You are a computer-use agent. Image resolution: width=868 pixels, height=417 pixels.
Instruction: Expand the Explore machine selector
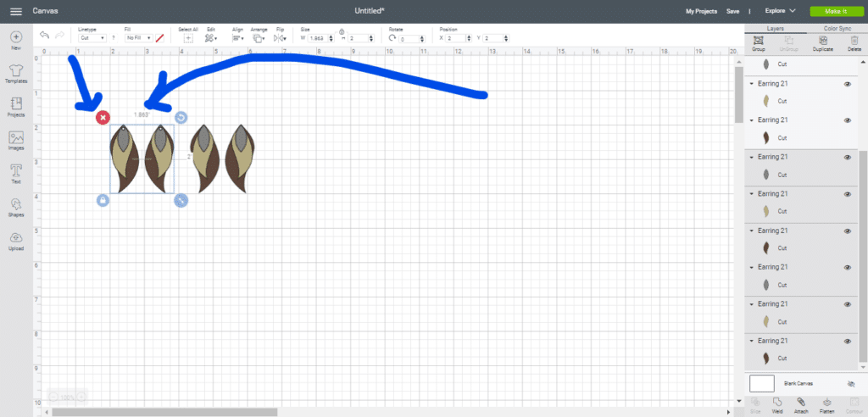(x=779, y=11)
